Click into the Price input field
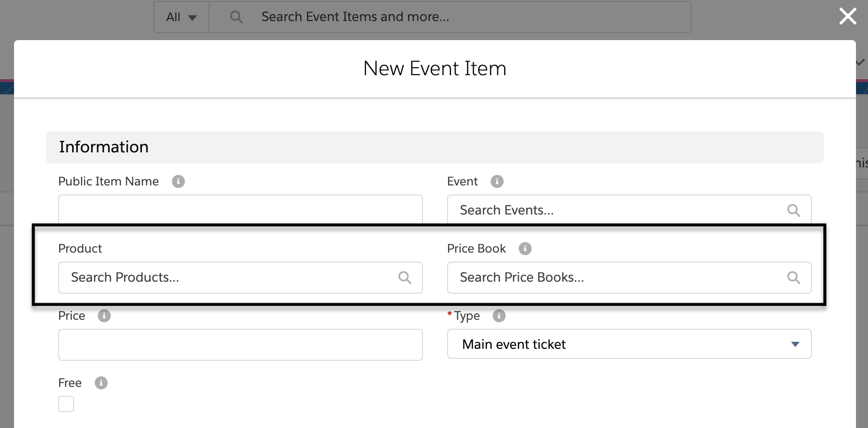 point(241,345)
